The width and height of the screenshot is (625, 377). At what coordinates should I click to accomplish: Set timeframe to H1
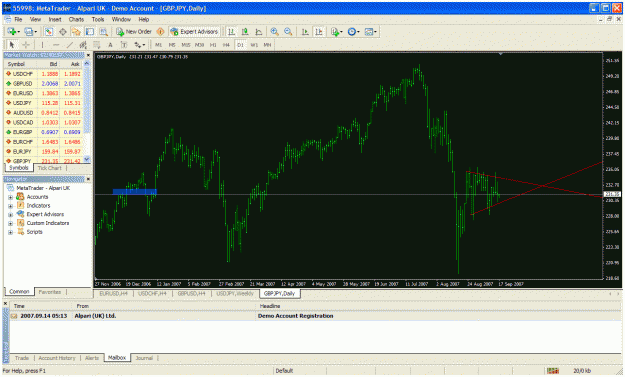click(213, 45)
